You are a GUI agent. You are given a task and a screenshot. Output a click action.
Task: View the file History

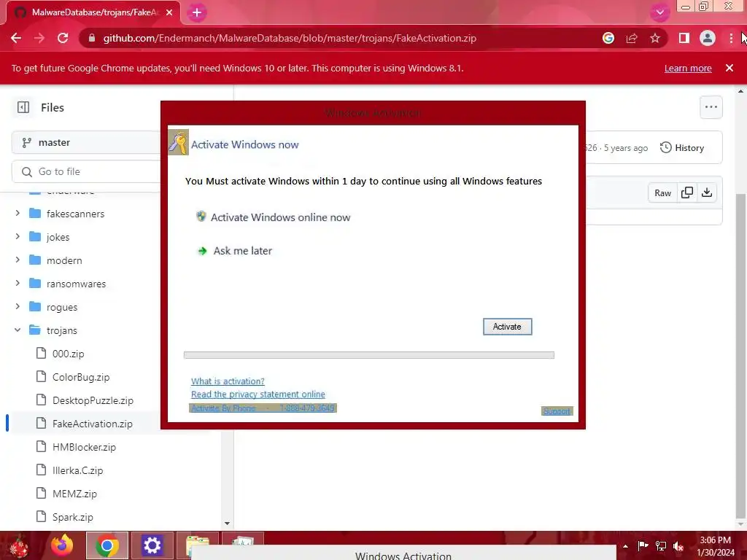click(x=682, y=147)
